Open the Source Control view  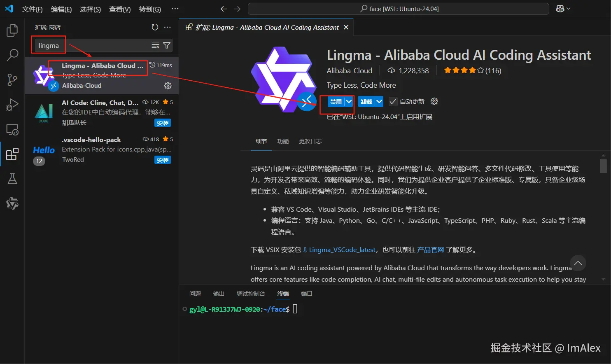point(12,80)
